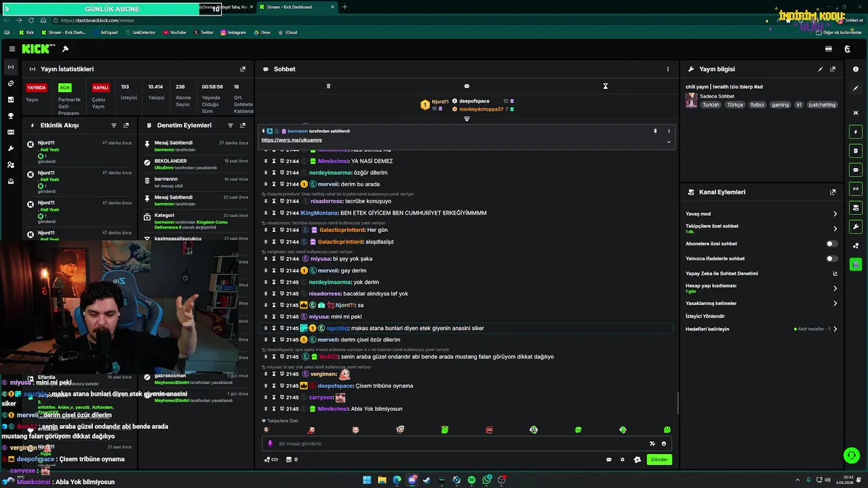Expand Hedefleri belirleyin goals row
The image size is (868, 488).
click(x=835, y=329)
